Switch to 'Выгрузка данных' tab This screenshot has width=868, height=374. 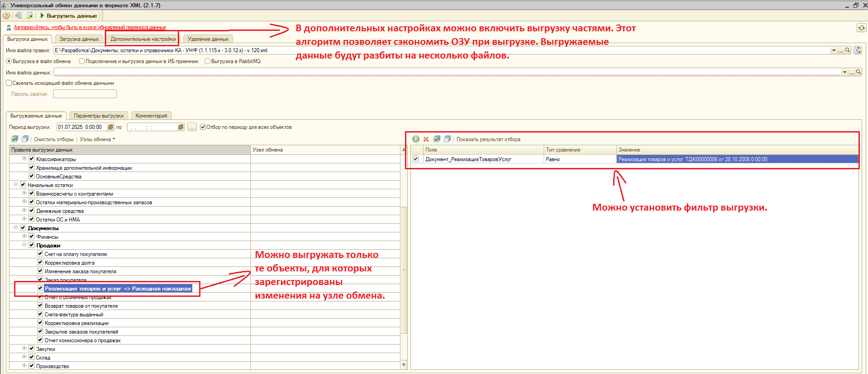[x=28, y=39]
